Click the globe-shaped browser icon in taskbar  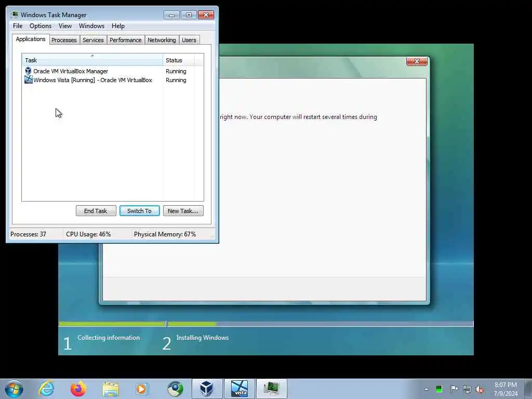click(x=175, y=389)
